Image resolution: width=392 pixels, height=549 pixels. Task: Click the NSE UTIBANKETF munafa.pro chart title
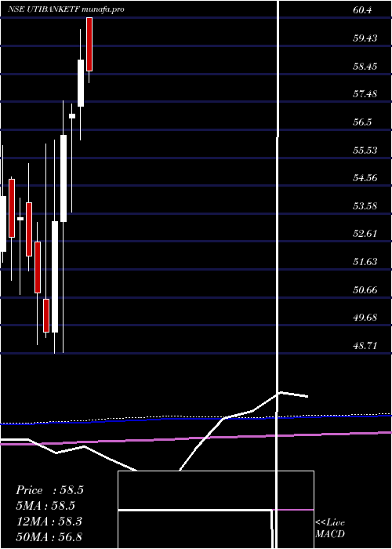pyautogui.click(x=66, y=9)
